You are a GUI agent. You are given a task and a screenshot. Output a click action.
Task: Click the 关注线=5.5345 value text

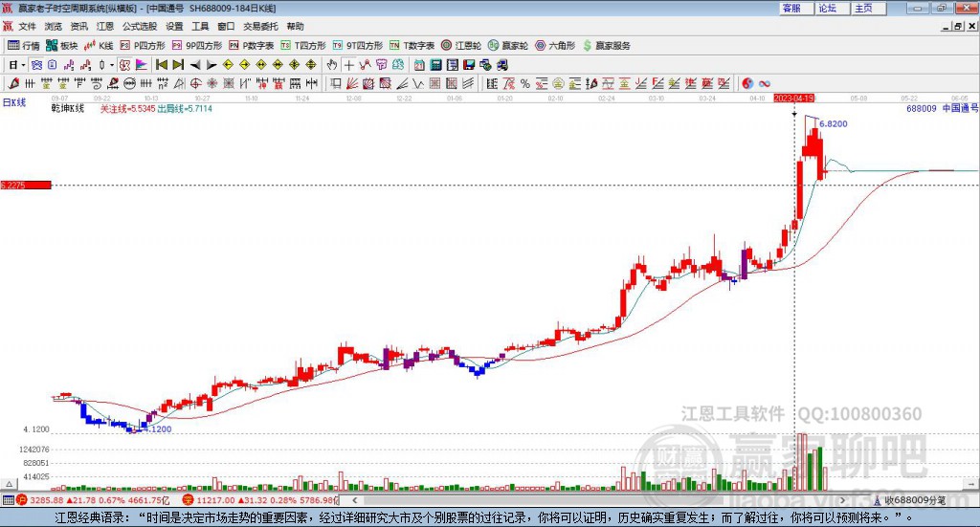(127, 109)
